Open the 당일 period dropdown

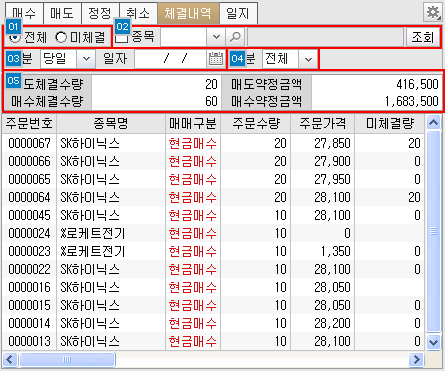(86, 59)
